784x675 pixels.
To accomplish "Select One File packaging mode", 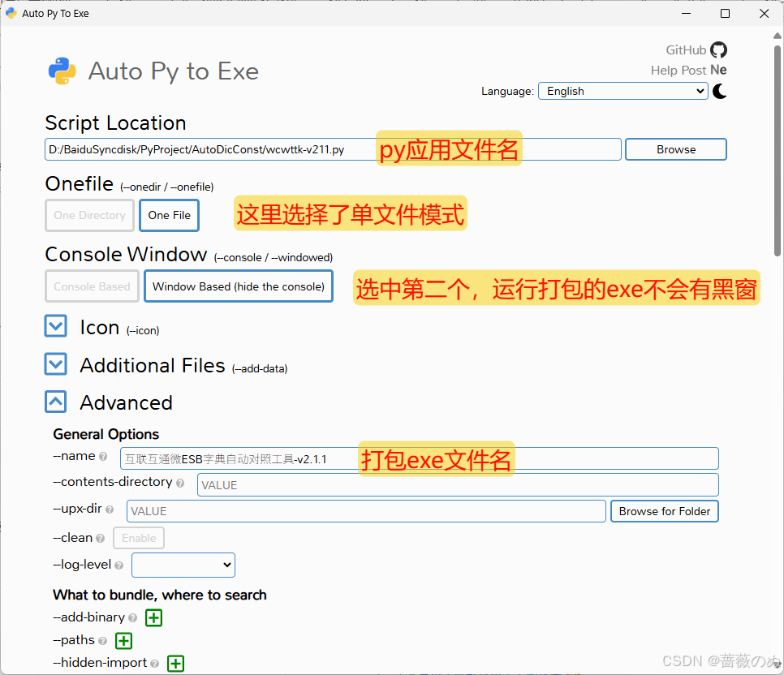I will coord(169,215).
